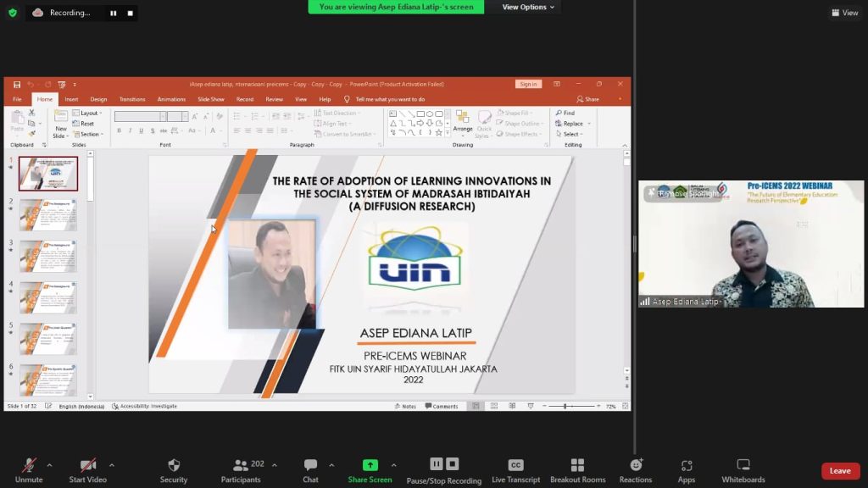Screen dimensions: 868x488
Task: Leave the meeting
Action: [840, 471]
